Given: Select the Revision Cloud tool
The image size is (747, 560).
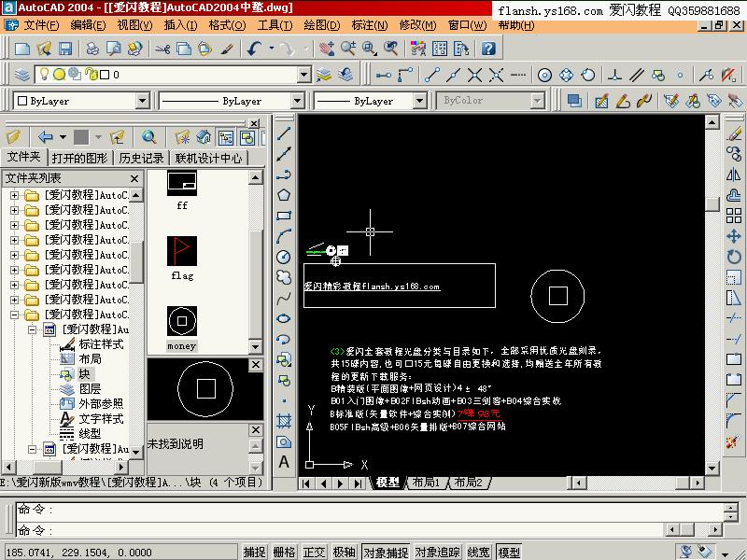Looking at the screenshot, I should click(284, 277).
